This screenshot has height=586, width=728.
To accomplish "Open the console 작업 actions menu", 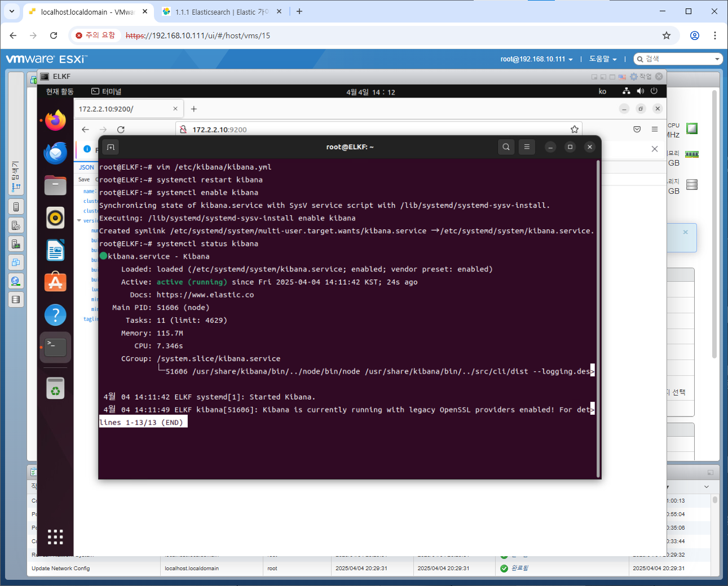I will (x=641, y=77).
